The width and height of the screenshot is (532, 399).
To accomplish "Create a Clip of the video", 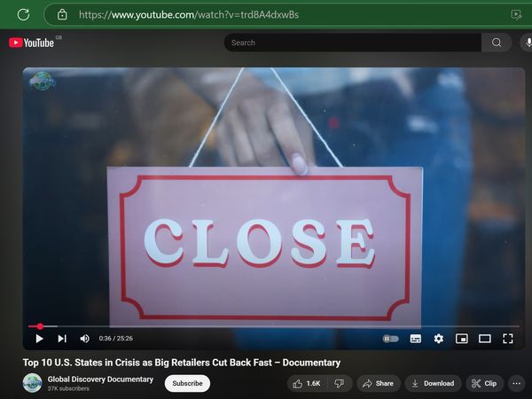I will (484, 383).
